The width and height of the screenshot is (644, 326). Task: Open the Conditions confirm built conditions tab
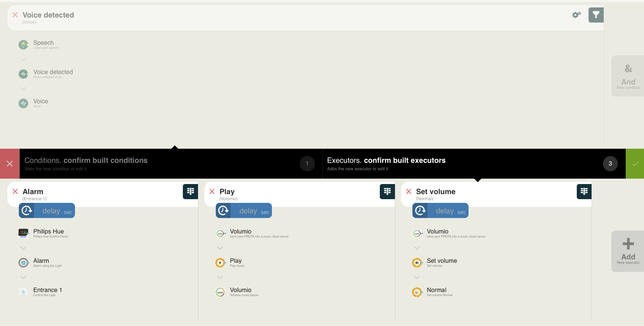click(171, 164)
